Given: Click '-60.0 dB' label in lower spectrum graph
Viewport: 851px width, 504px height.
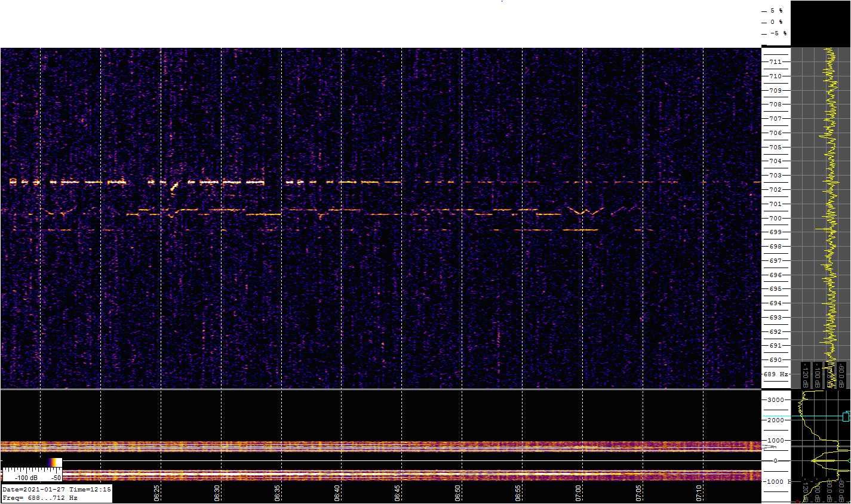Looking at the screenshot, I should pyautogui.click(x=841, y=490).
